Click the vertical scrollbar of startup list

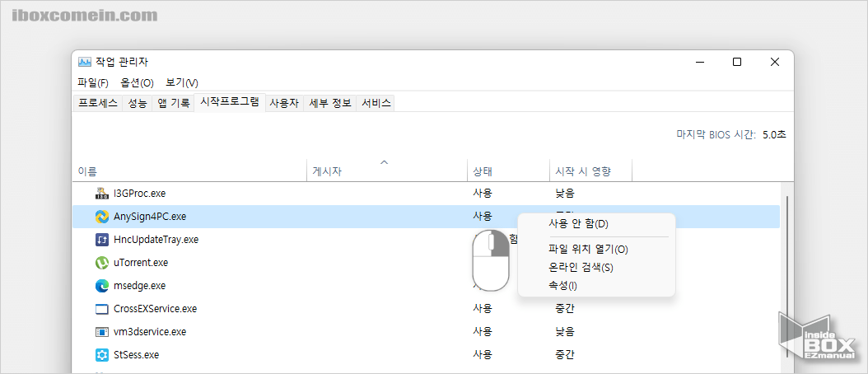(786, 277)
